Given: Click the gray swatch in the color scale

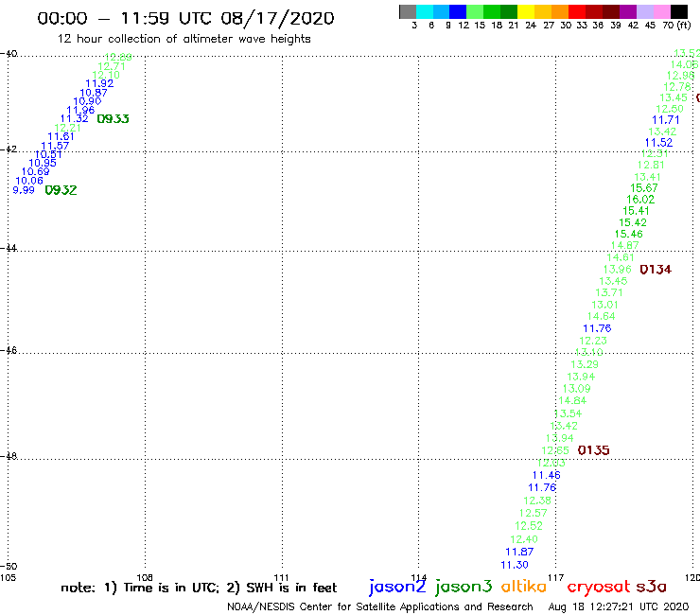Looking at the screenshot, I should [408, 12].
